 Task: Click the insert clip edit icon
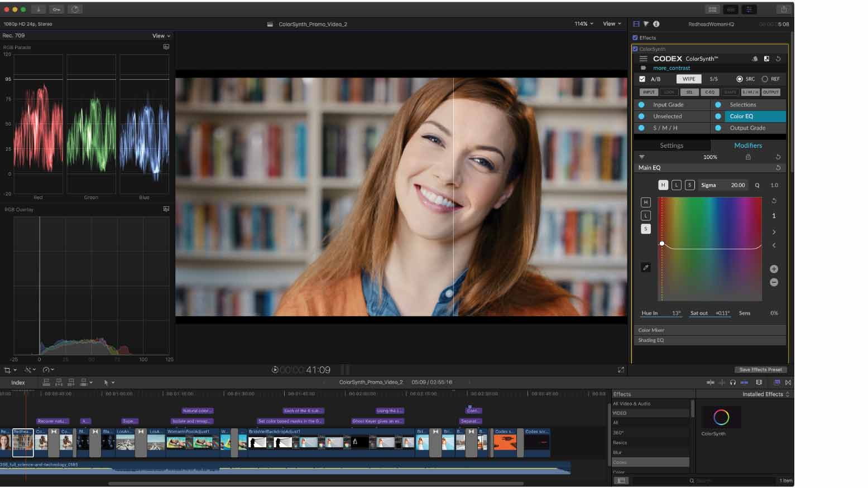(x=59, y=383)
